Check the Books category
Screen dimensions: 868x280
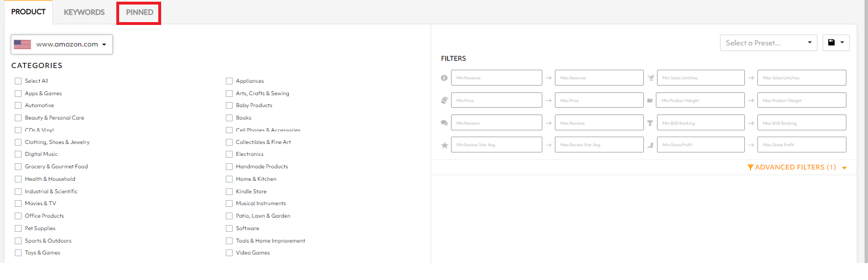click(229, 118)
